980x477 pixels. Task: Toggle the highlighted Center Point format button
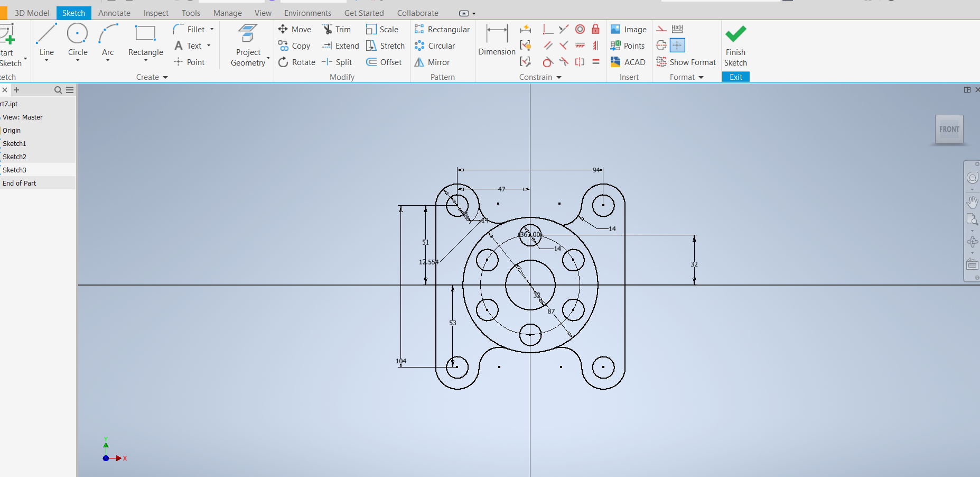(677, 45)
